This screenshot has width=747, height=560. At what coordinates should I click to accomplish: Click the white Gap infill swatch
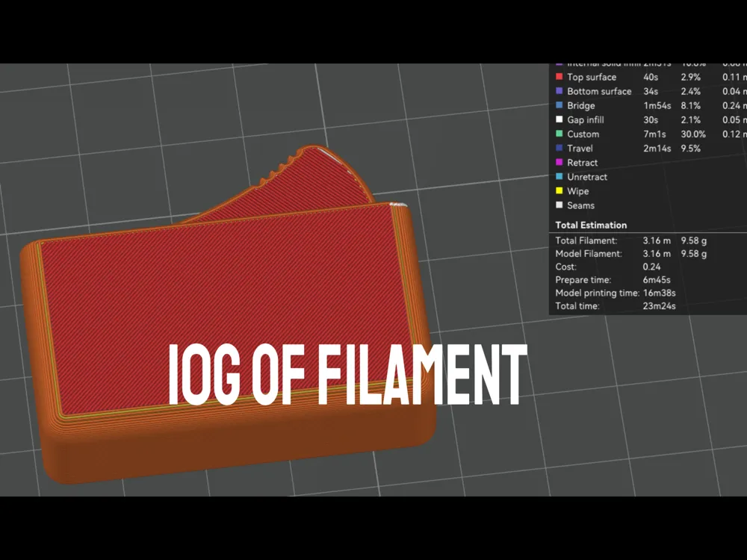(x=560, y=119)
